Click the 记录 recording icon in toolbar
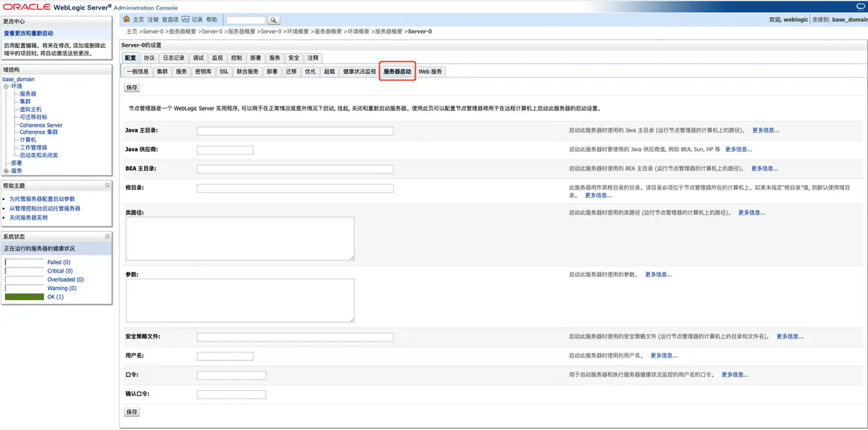 click(186, 19)
